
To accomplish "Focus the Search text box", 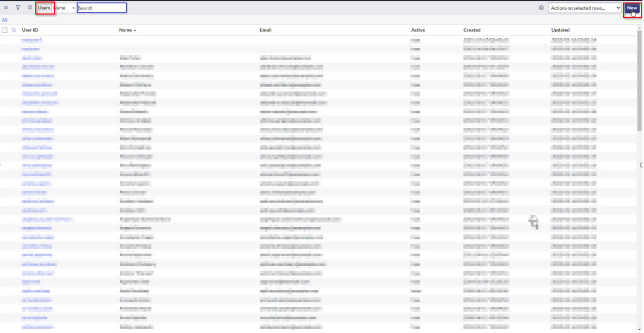I will point(102,8).
